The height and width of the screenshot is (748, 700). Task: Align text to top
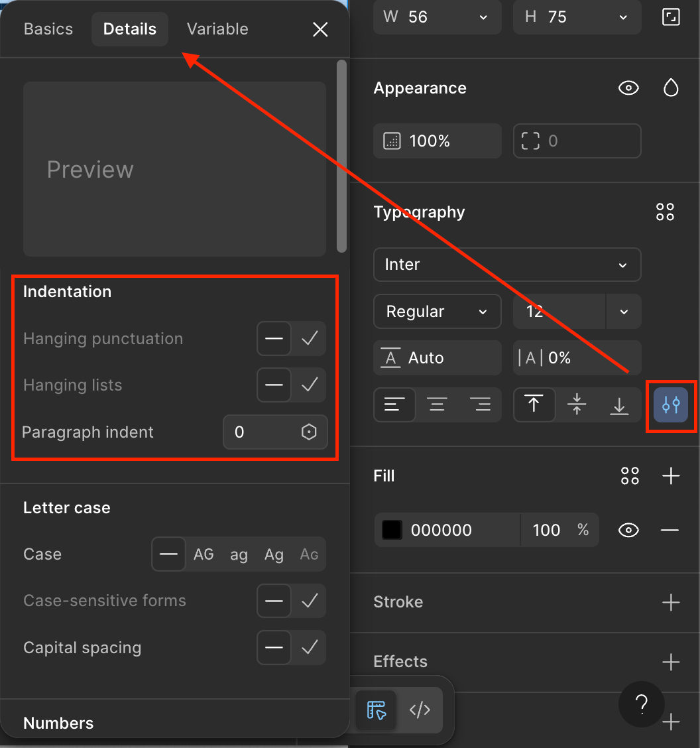pos(534,405)
